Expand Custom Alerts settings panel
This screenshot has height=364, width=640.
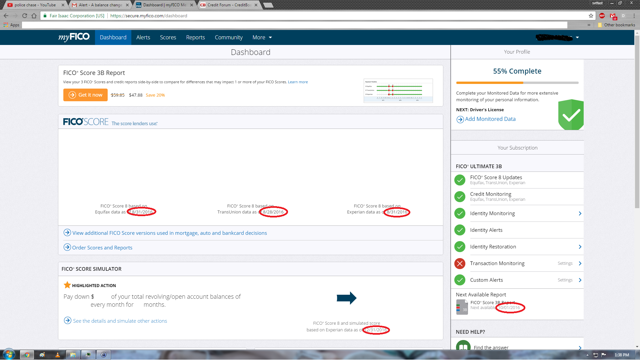[x=580, y=280]
